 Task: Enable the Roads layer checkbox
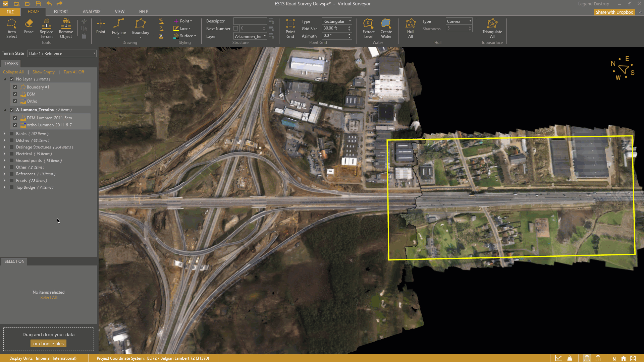12,181
